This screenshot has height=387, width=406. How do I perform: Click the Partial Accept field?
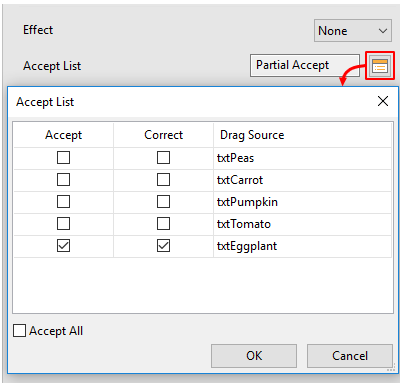pos(305,65)
